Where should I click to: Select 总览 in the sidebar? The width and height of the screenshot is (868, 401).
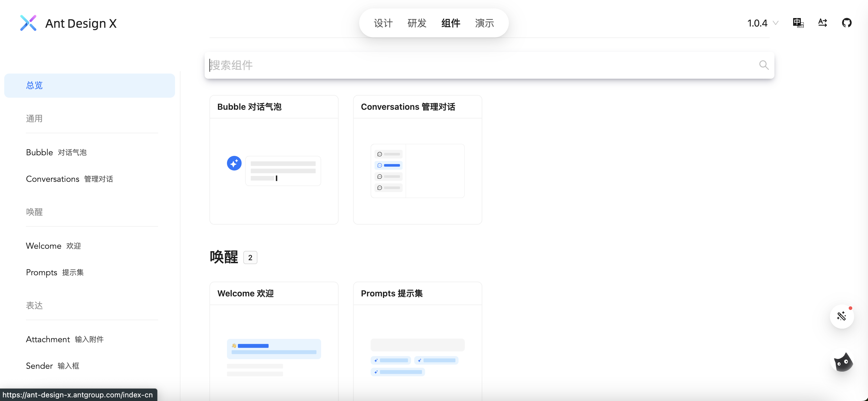pyautogui.click(x=89, y=86)
